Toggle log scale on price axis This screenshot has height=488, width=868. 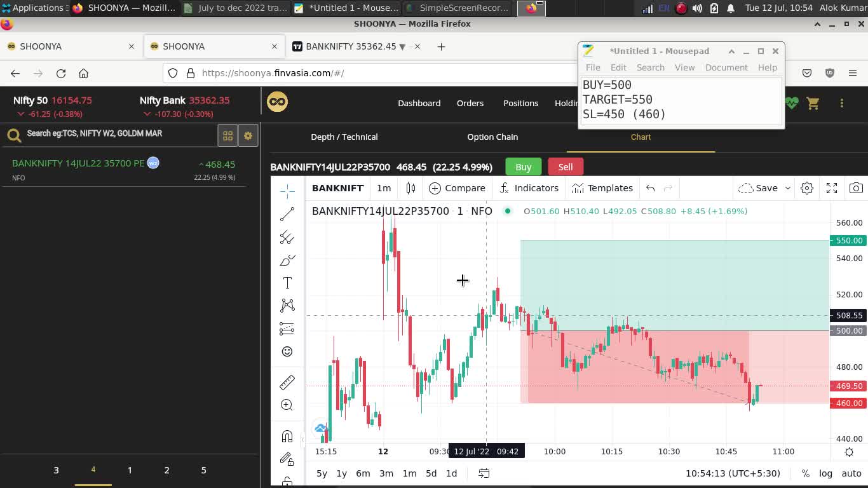pyautogui.click(x=825, y=473)
